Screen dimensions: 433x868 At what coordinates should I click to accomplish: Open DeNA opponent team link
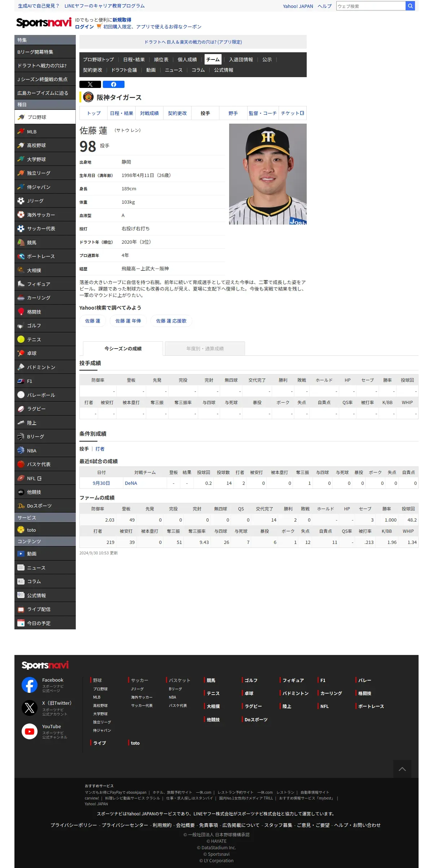[x=131, y=483]
